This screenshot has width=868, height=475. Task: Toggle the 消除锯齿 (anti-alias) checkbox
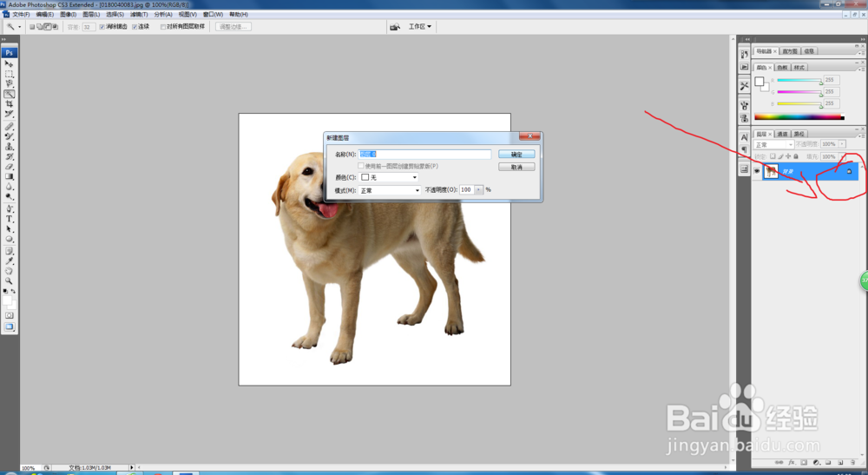coord(102,27)
